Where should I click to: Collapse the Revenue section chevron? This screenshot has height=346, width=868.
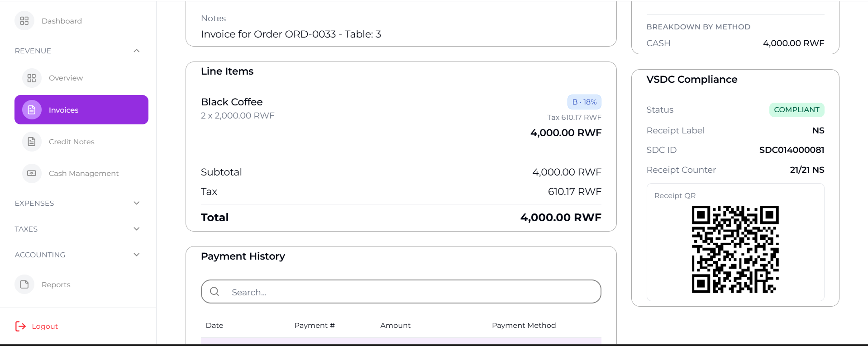tap(137, 51)
